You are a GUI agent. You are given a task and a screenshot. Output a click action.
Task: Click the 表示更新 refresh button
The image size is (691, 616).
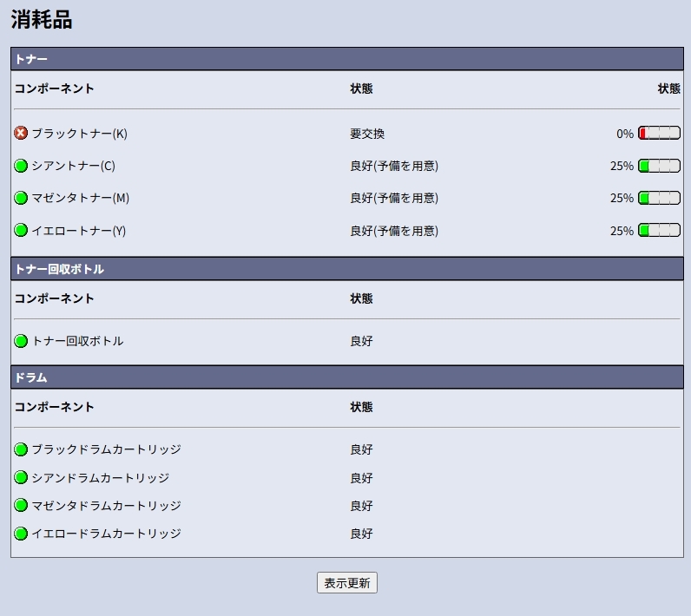[x=347, y=582]
